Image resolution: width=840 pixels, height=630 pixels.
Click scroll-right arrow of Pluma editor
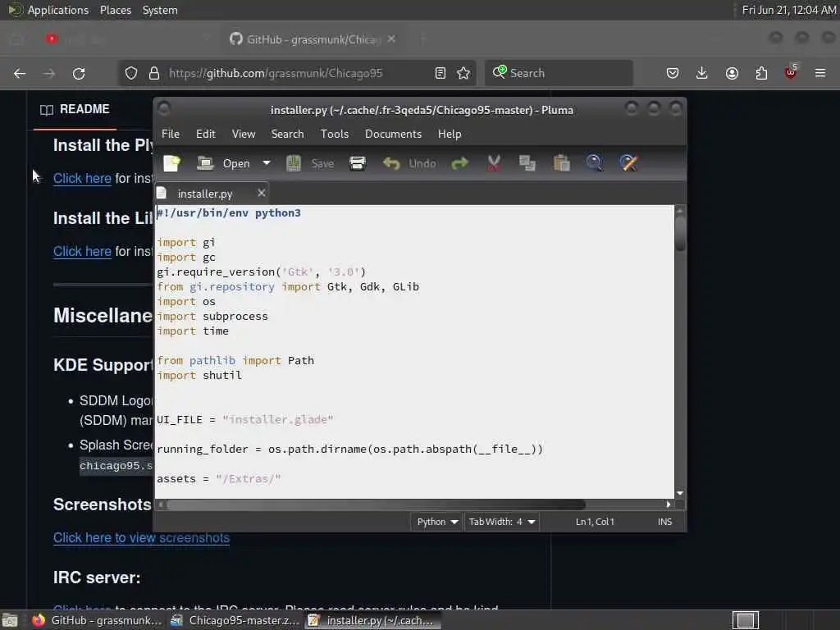[668, 504]
